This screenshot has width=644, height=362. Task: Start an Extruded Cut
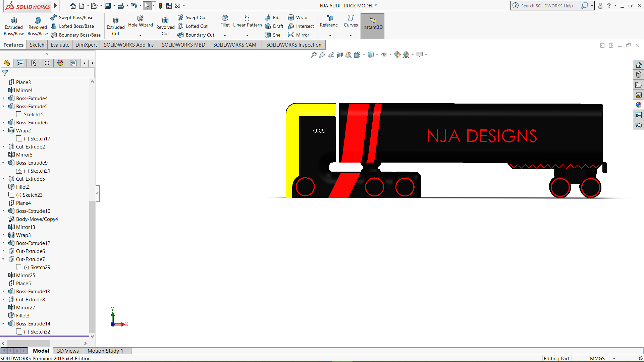tap(116, 26)
